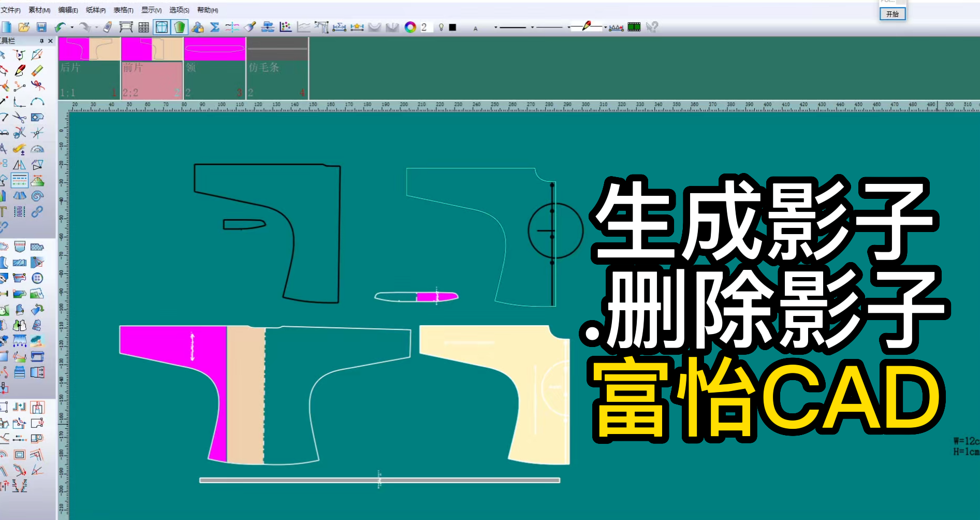The height and width of the screenshot is (520, 980).
Task: Select the arc curve tool
Action: 37,102
